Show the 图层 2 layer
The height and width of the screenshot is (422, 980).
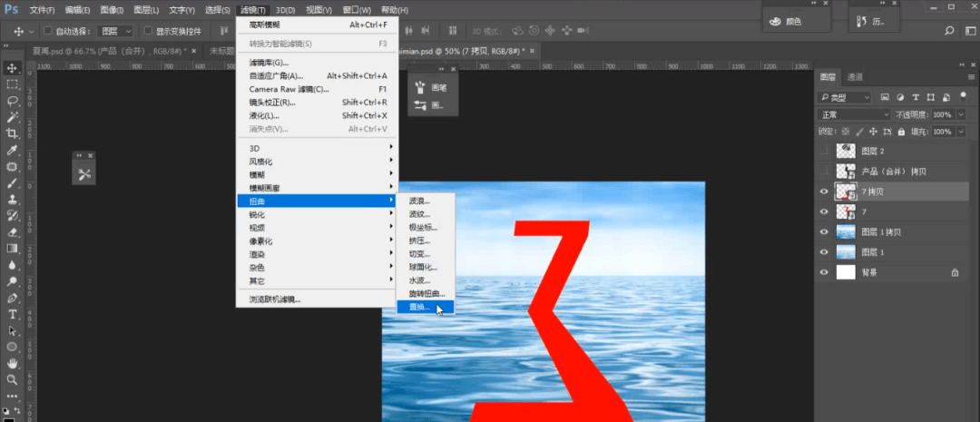824,151
